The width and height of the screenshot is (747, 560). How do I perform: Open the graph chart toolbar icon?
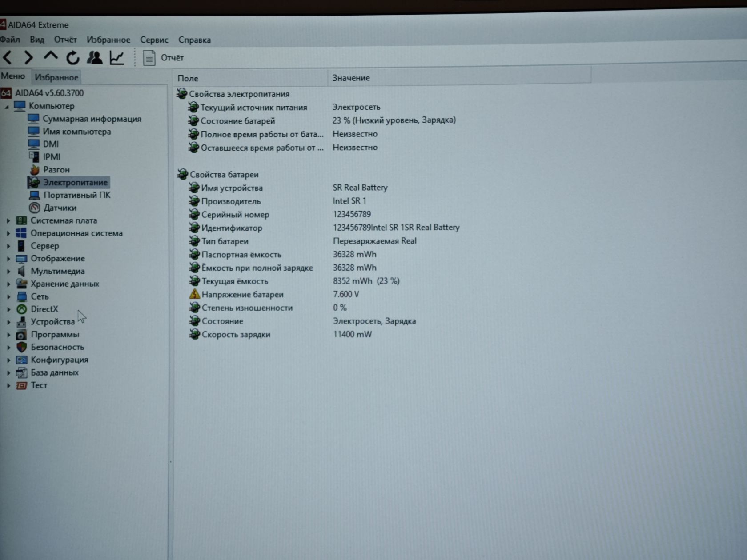[x=117, y=58]
